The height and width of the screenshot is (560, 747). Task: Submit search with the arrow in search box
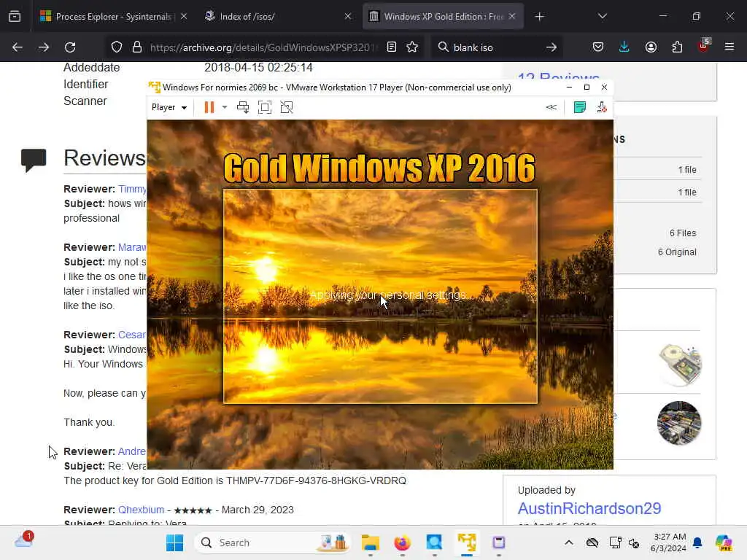[551, 47]
